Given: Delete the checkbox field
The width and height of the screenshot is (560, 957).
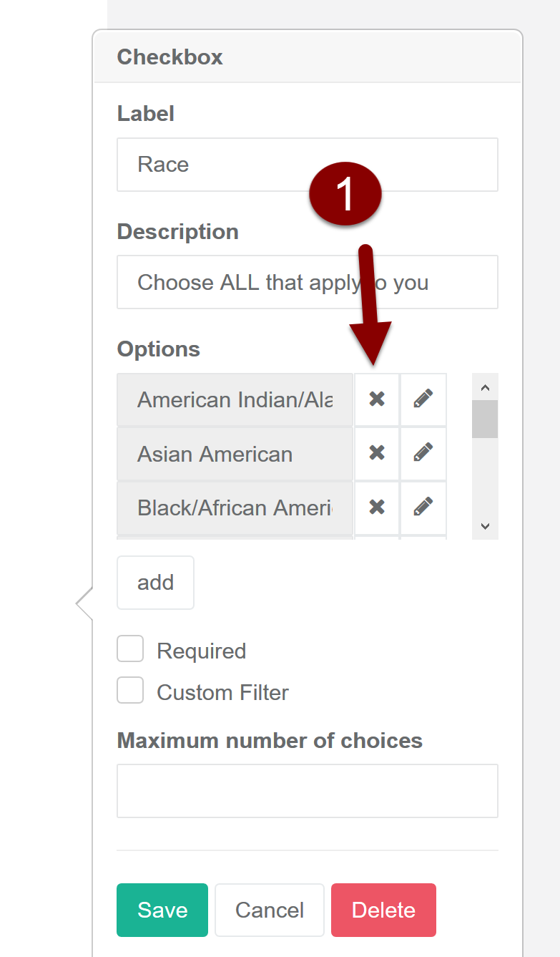Looking at the screenshot, I should pyautogui.click(x=383, y=910).
